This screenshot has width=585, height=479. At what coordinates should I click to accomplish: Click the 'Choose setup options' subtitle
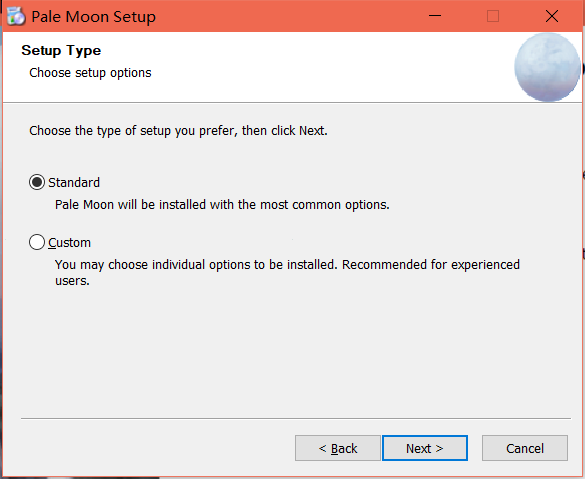click(x=90, y=73)
